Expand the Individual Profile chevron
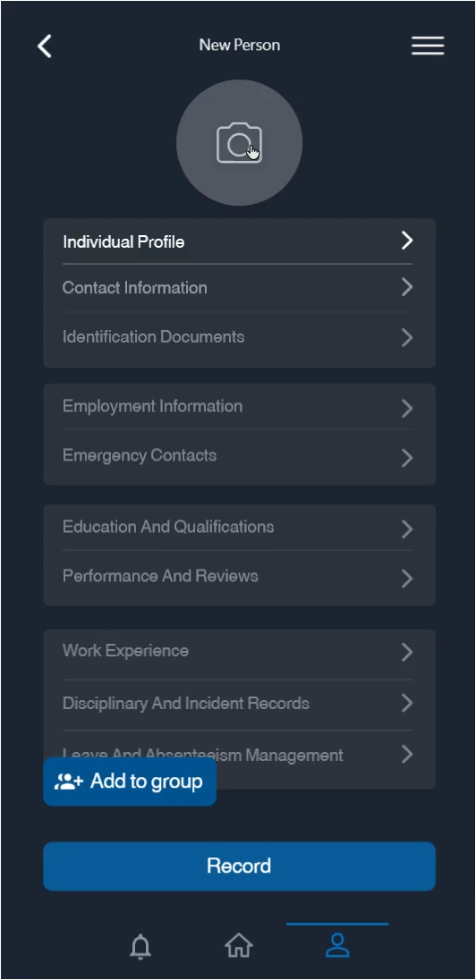The image size is (476, 980). (x=407, y=241)
